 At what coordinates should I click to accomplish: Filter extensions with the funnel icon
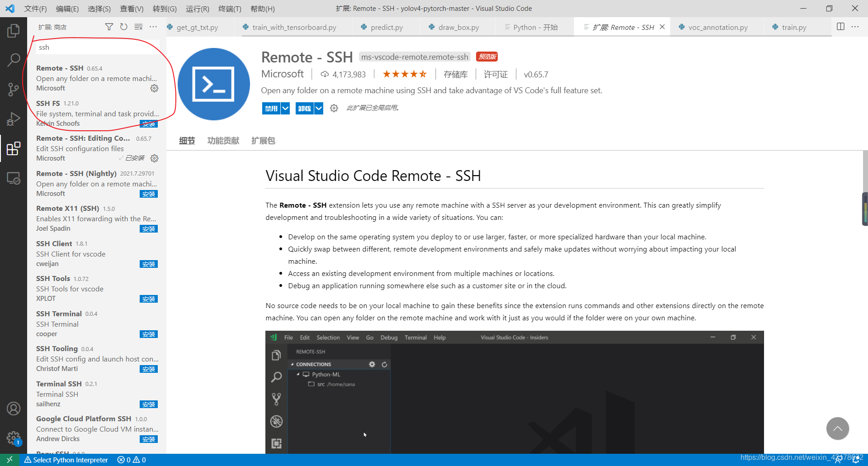(109, 27)
